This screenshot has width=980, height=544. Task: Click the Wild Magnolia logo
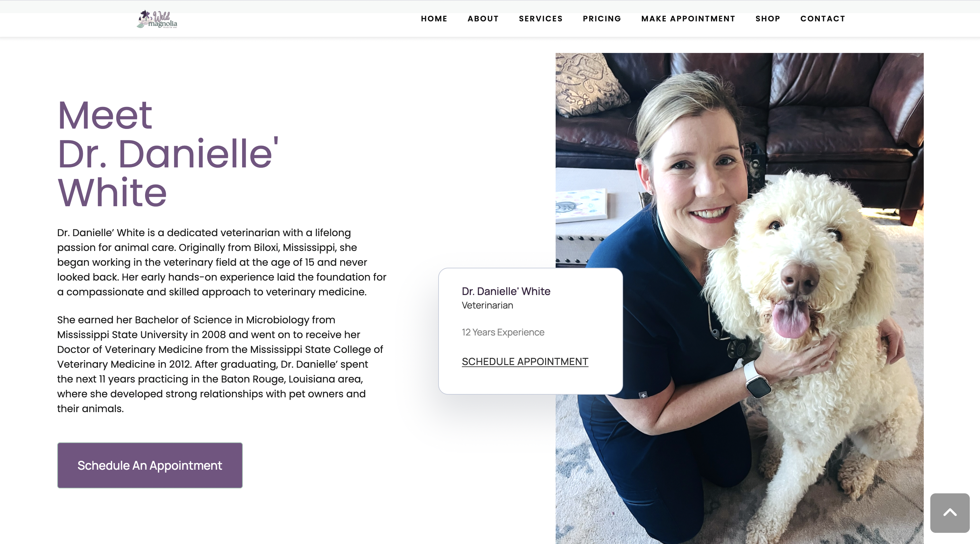[x=157, y=19]
